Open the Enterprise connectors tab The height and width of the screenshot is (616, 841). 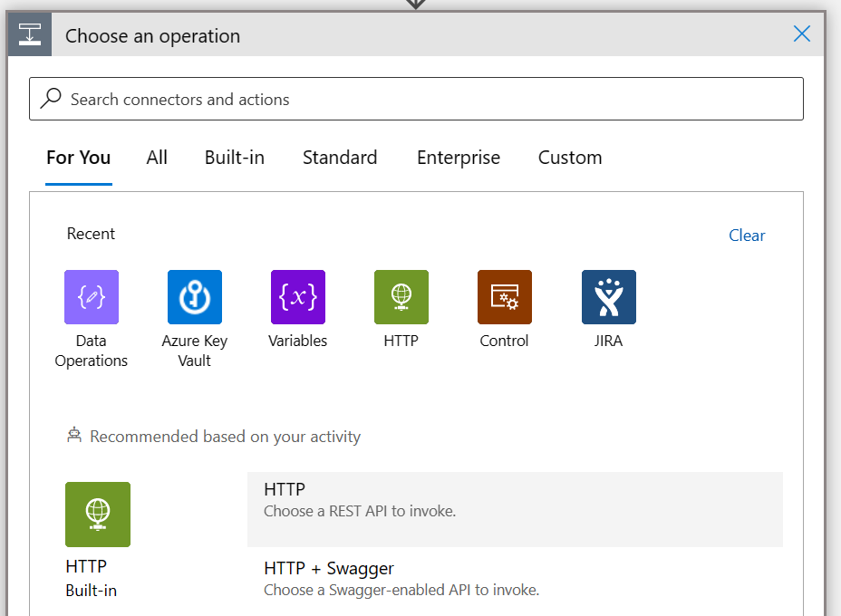coord(458,157)
